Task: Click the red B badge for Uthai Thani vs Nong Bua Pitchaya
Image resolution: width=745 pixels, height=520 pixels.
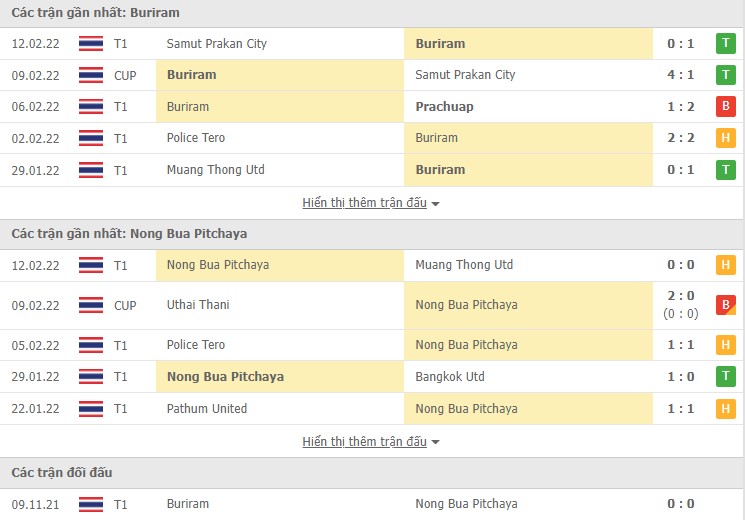Action: [726, 305]
